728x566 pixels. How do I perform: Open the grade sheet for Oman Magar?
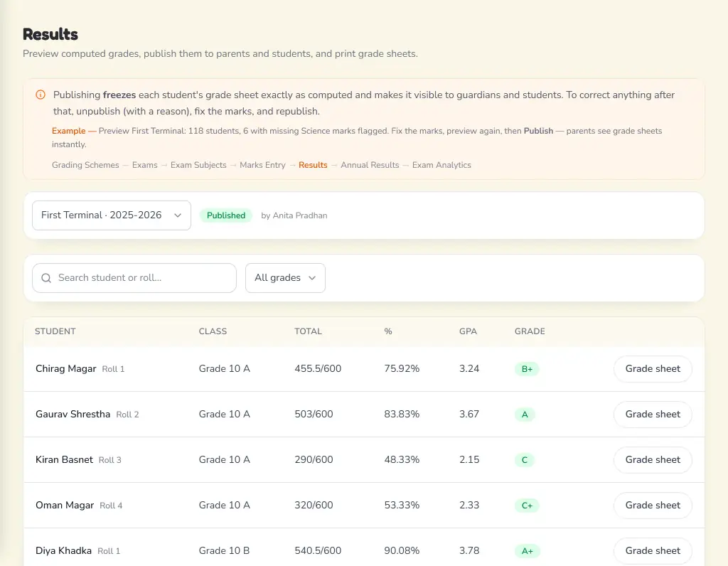[x=653, y=505]
